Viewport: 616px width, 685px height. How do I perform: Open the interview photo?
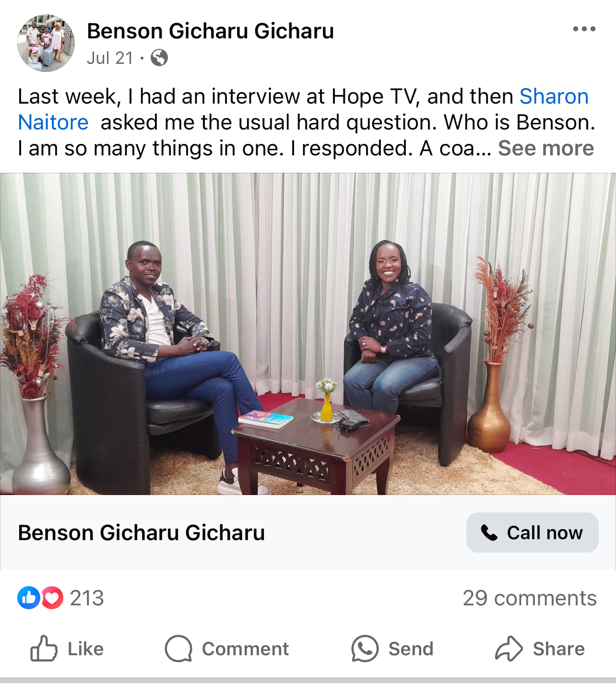[x=308, y=334]
